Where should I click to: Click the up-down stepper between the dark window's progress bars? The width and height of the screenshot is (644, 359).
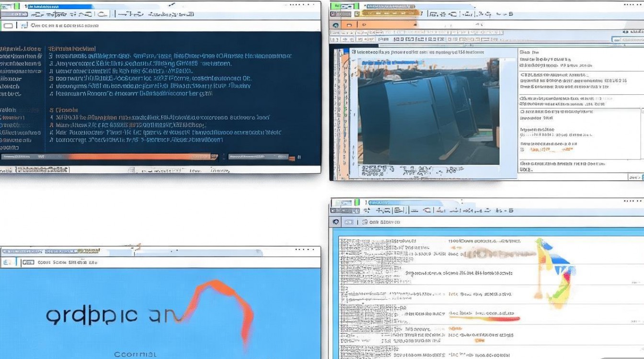223,157
